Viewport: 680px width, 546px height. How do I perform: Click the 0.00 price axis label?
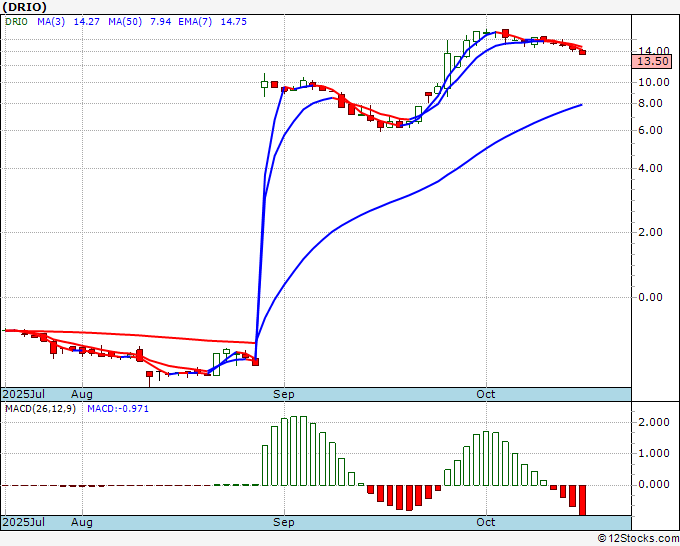click(650, 297)
